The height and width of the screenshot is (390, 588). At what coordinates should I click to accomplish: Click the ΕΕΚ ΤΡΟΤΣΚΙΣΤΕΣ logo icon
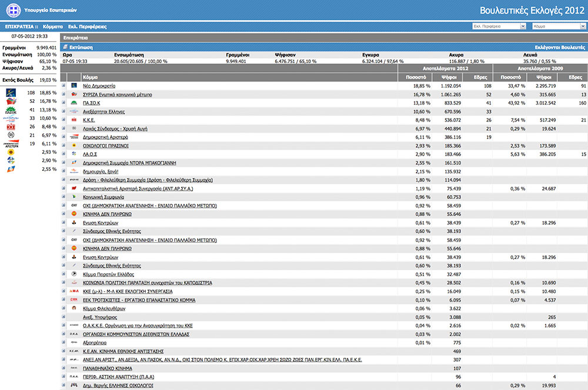(74, 300)
